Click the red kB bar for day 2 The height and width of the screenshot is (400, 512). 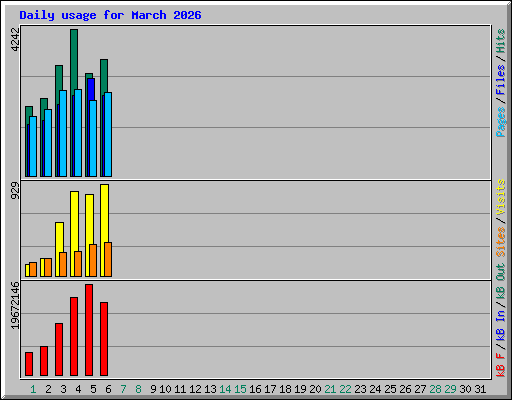point(44,361)
